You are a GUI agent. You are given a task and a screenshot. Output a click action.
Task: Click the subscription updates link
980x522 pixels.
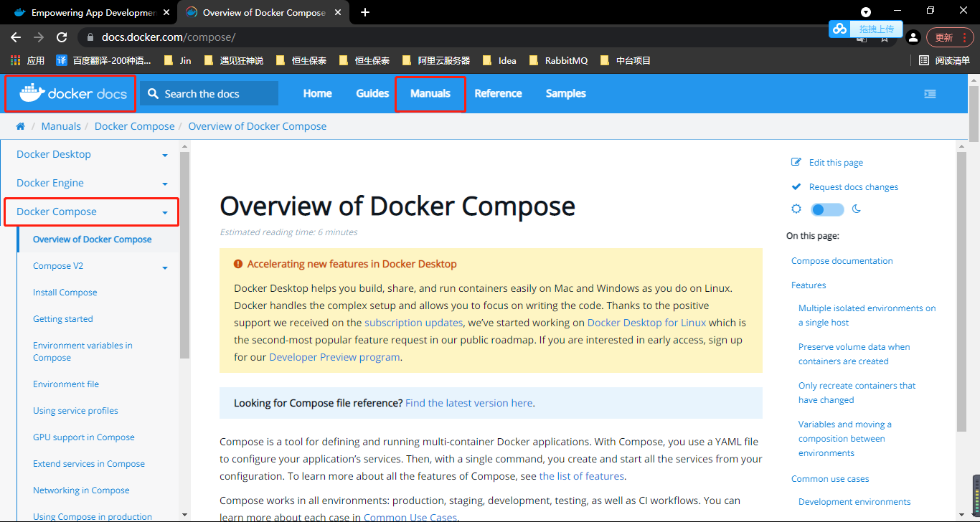click(413, 323)
